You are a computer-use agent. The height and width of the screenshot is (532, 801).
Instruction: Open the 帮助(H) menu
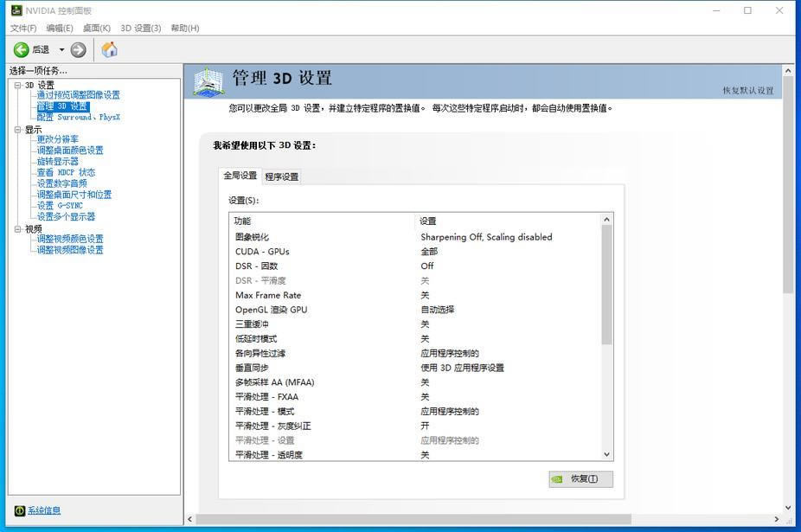tap(185, 28)
